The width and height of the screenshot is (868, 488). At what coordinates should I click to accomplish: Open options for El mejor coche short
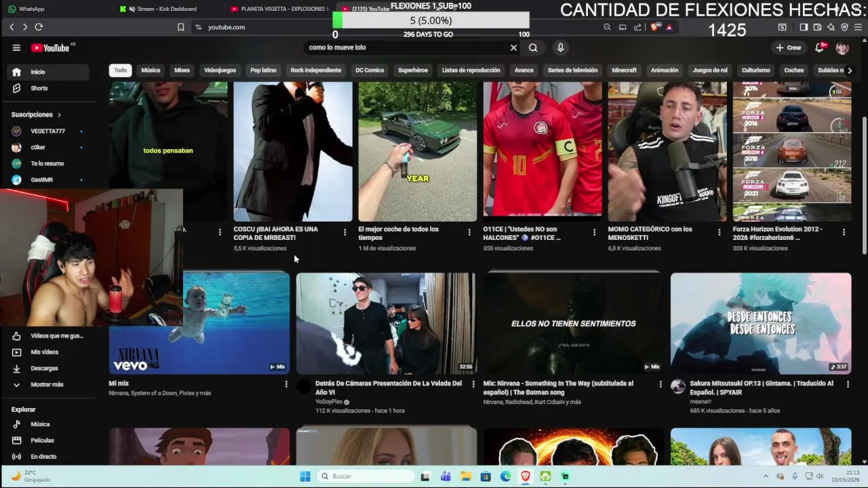pyautogui.click(x=469, y=232)
